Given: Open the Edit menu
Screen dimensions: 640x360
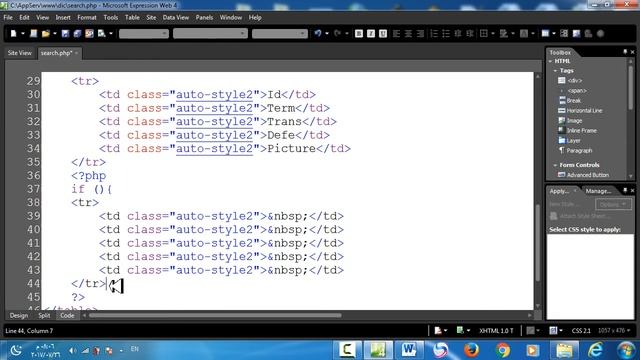Looking at the screenshot, I should click(24, 18).
